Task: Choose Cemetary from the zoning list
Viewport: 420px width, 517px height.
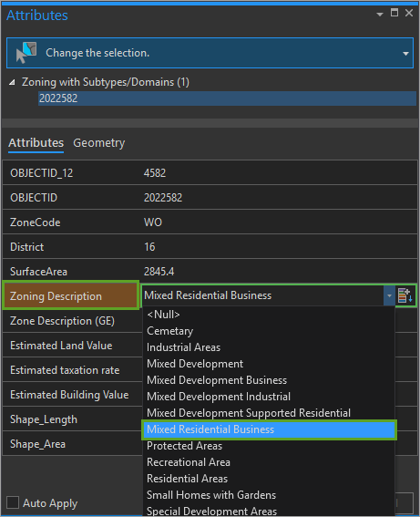Action: (269, 331)
